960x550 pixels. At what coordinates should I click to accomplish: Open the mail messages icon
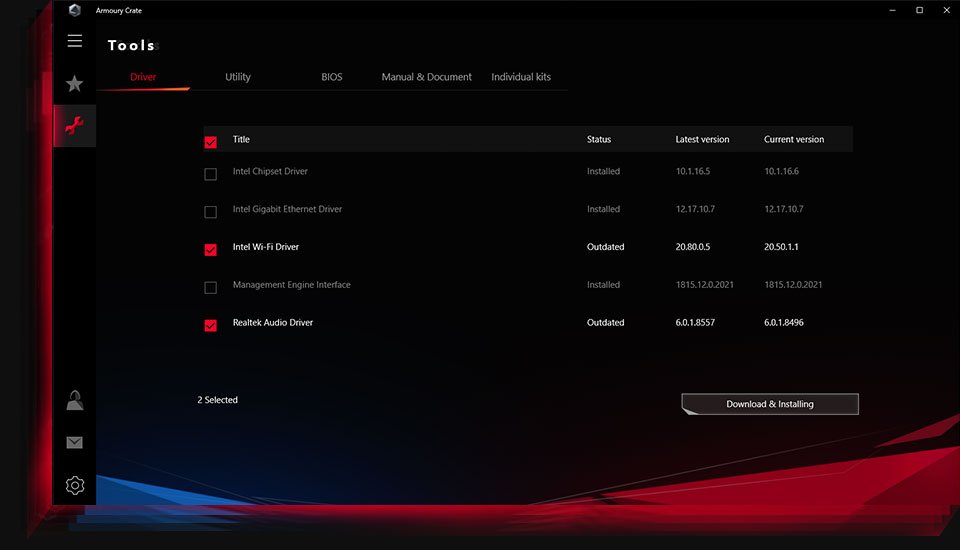[75, 443]
